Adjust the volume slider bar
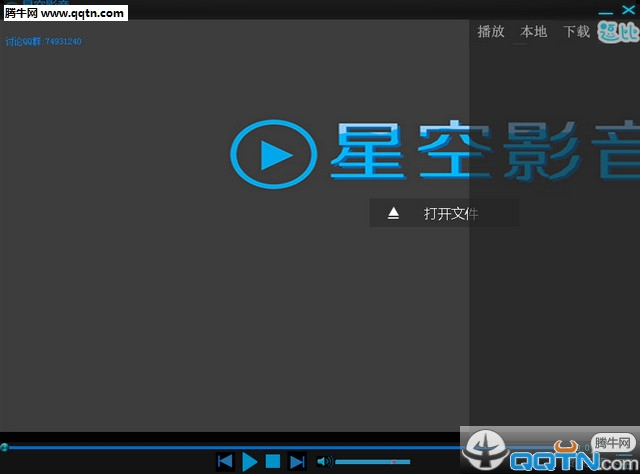 tap(372, 462)
